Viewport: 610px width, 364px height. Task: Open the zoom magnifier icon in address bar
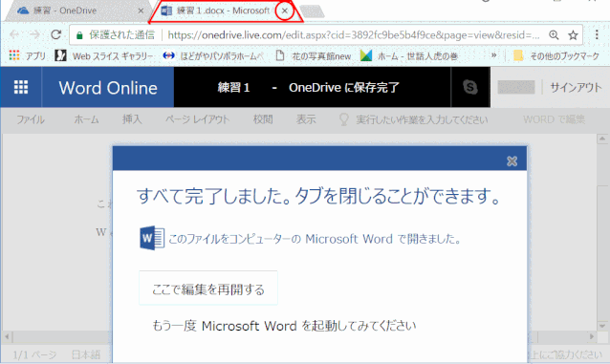point(554,35)
